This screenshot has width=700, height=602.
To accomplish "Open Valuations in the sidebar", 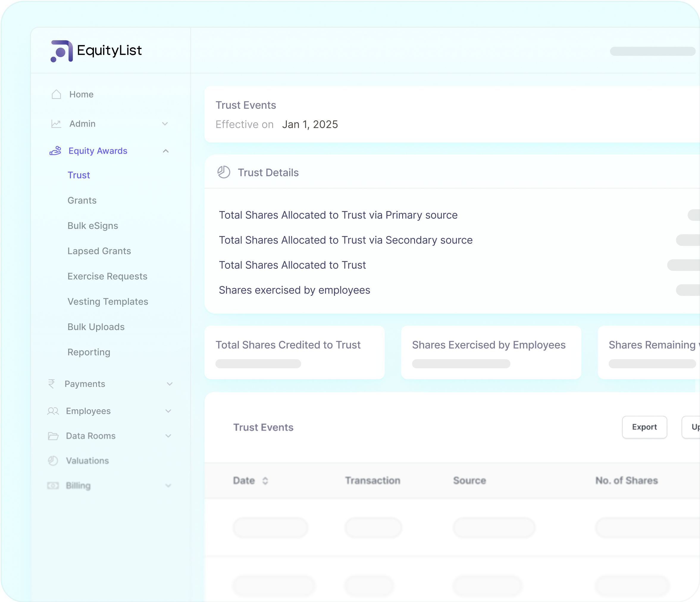I will click(x=87, y=460).
